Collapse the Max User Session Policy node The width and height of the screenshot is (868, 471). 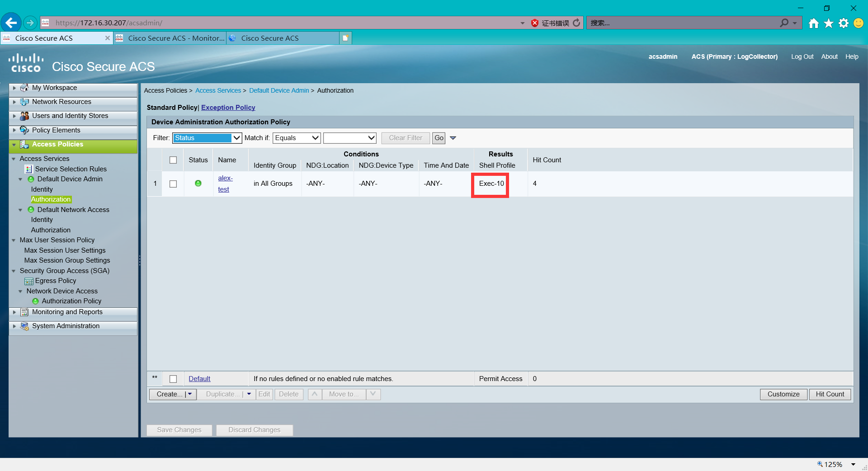14,240
